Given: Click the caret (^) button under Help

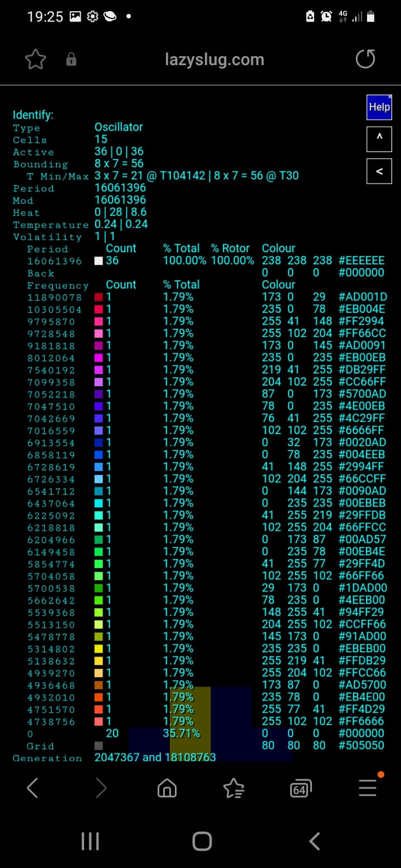Looking at the screenshot, I should (379, 139).
